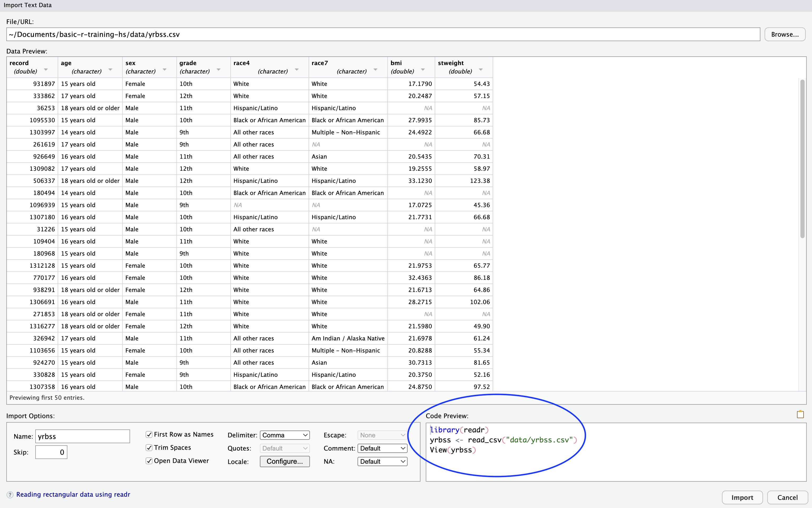Click the Browse button for File/URL
812x508 pixels.
click(x=784, y=34)
